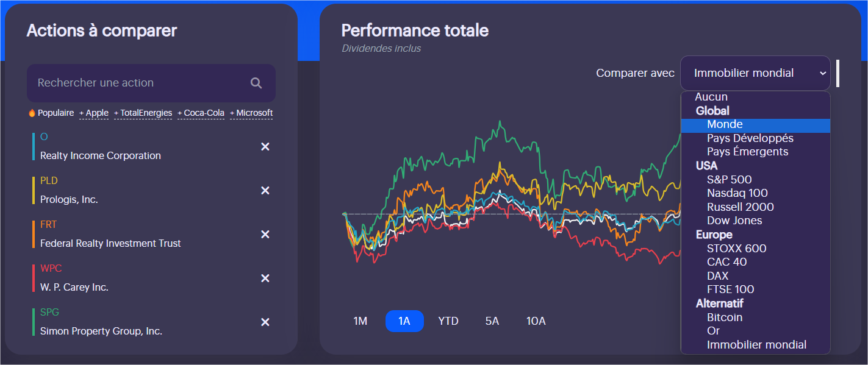Remove W. P. Carey Inc. stock

click(x=265, y=278)
